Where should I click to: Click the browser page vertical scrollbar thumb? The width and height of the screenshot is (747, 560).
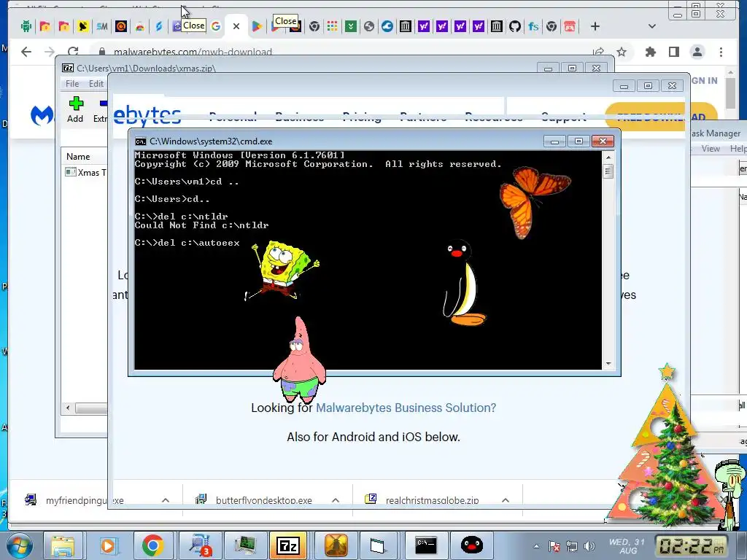[x=731, y=93]
